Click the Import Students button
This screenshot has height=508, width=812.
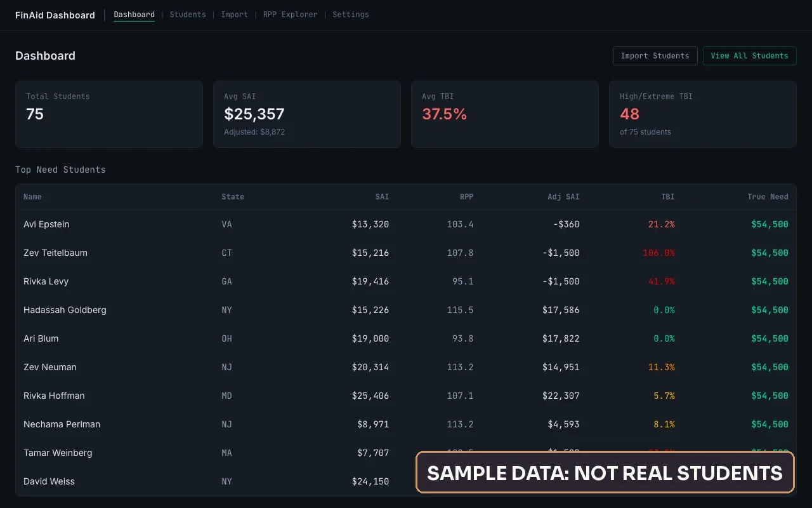(655, 56)
